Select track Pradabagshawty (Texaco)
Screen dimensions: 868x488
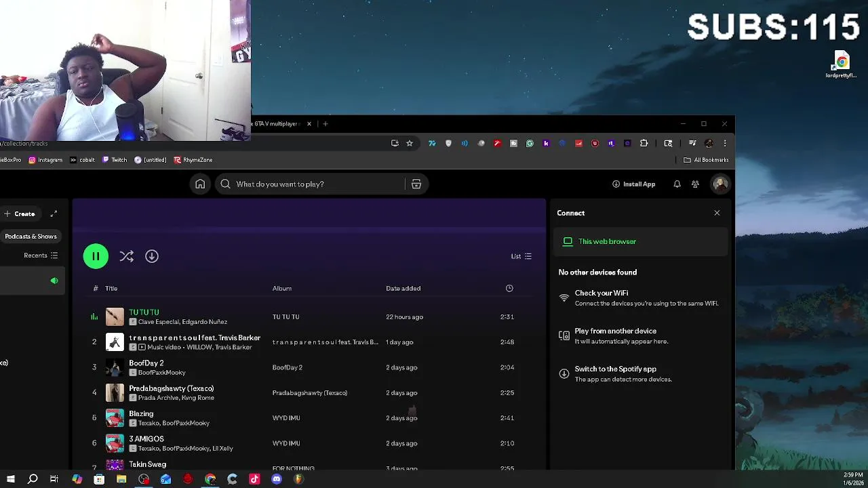pyautogui.click(x=172, y=388)
